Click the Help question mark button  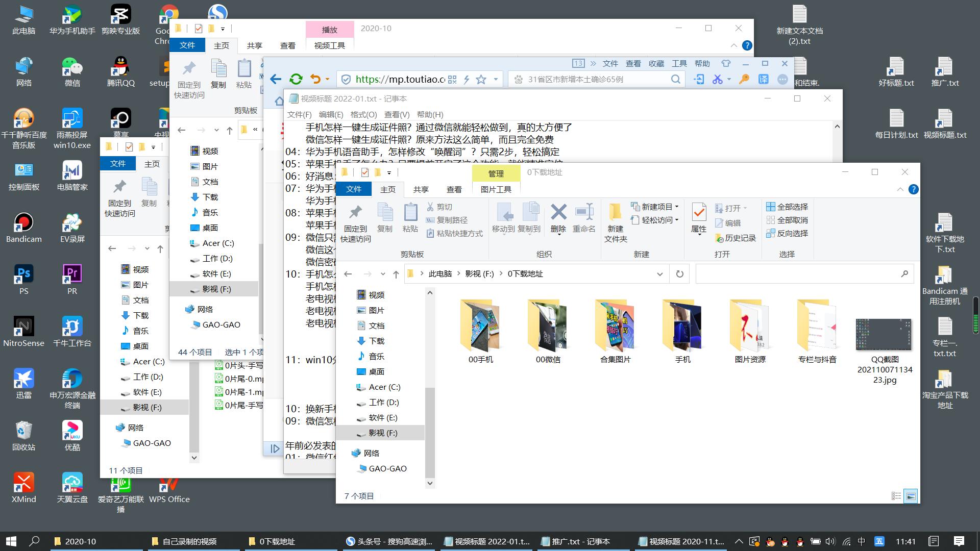[x=913, y=189]
